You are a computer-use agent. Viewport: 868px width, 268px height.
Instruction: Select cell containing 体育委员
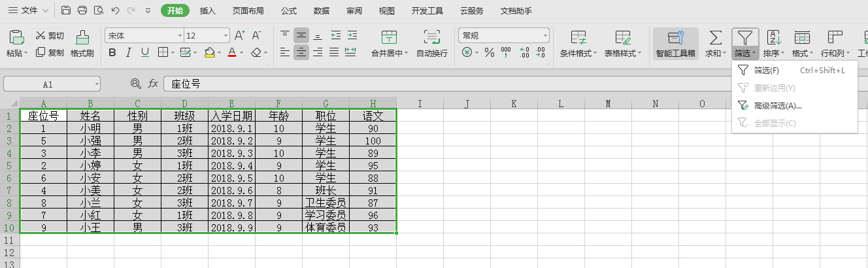coord(325,227)
